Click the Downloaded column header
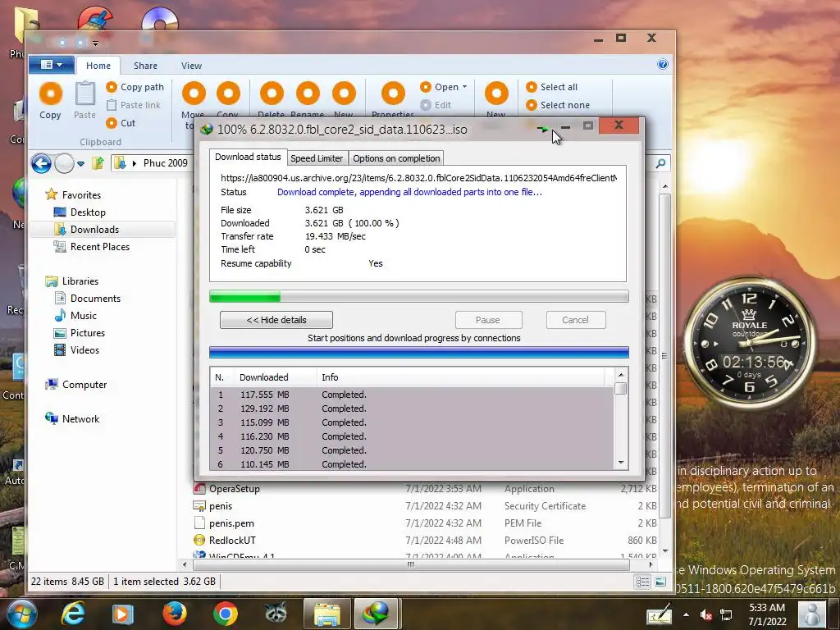 tap(276, 377)
